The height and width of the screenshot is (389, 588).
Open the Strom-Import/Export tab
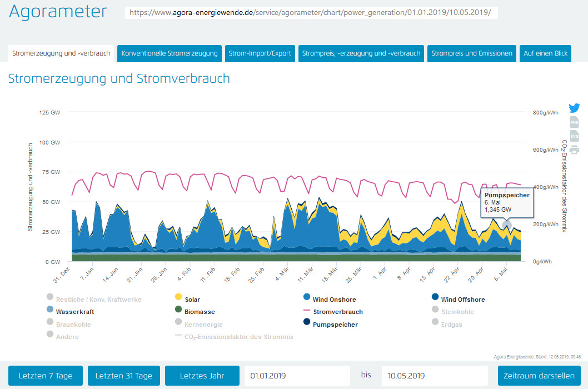point(260,54)
